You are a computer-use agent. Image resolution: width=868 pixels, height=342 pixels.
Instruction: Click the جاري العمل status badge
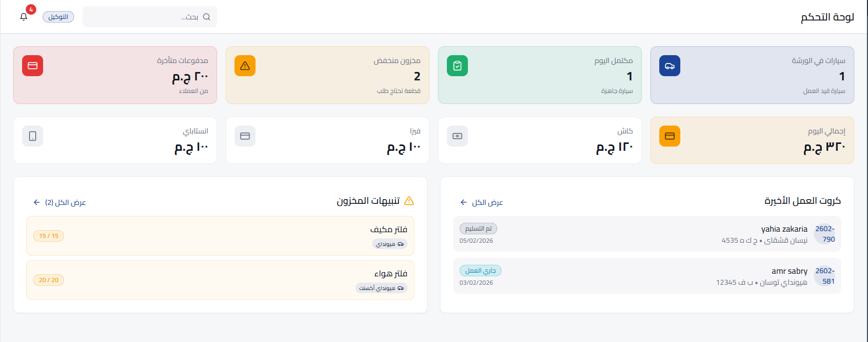tap(481, 271)
